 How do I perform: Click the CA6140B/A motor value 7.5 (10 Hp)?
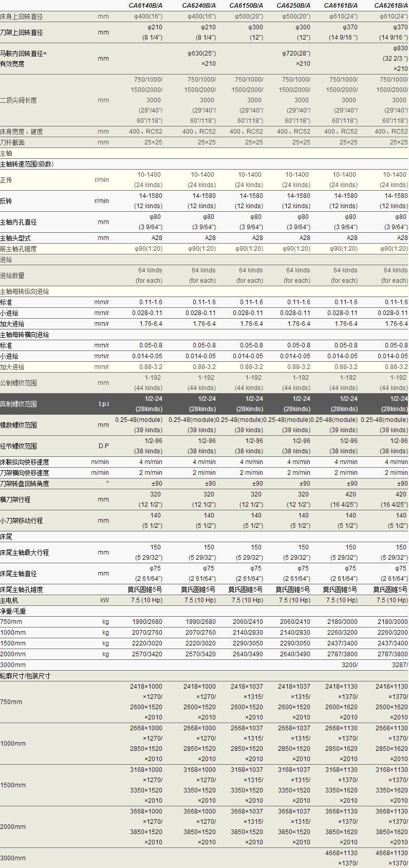[146, 600]
